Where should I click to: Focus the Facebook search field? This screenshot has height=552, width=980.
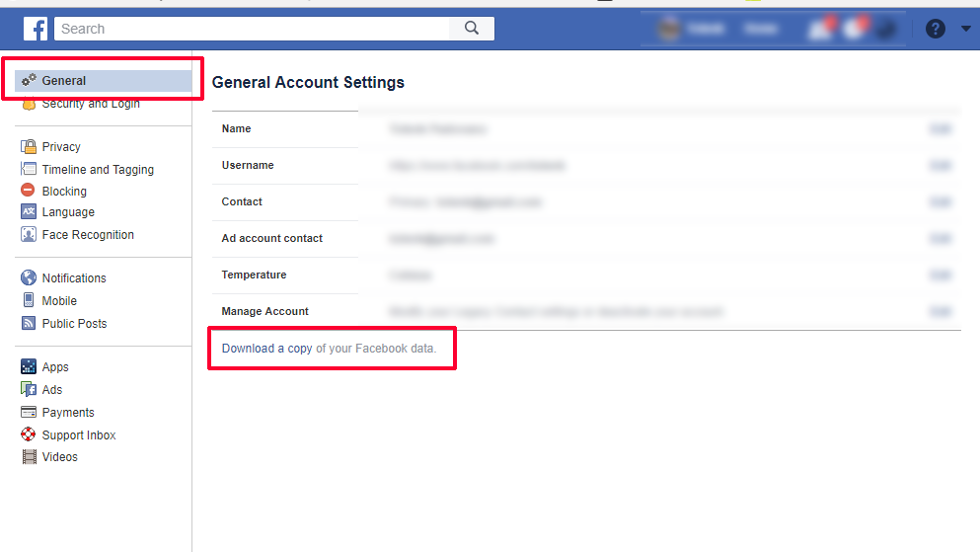[x=252, y=29]
